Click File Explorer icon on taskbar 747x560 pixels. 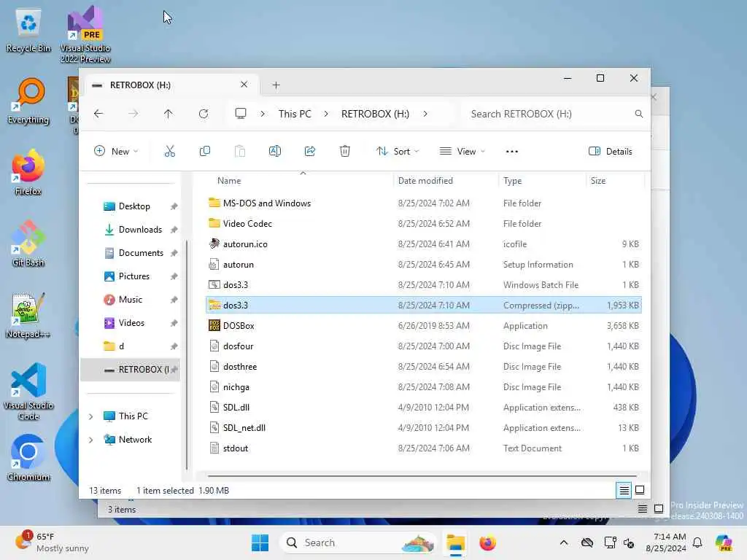point(455,542)
